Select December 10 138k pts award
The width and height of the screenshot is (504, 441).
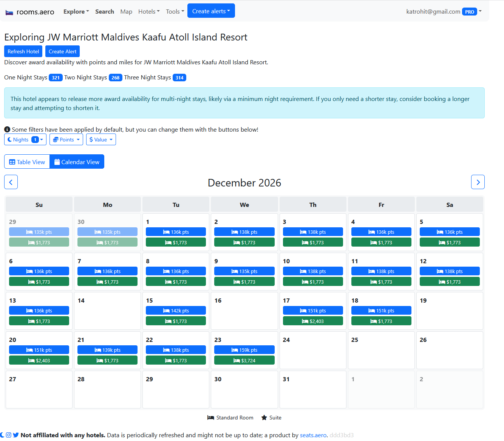[x=313, y=271]
